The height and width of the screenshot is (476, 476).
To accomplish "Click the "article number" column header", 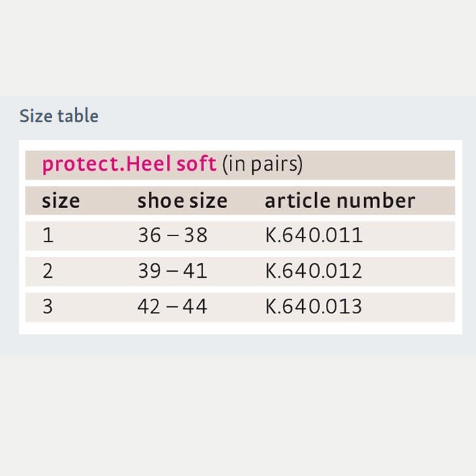I will (340, 201).
